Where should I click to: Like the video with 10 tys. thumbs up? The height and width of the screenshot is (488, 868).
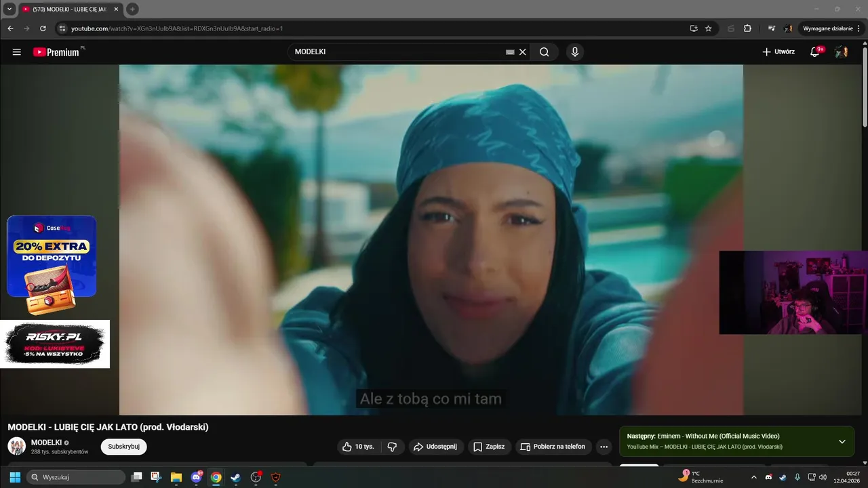coord(358,447)
